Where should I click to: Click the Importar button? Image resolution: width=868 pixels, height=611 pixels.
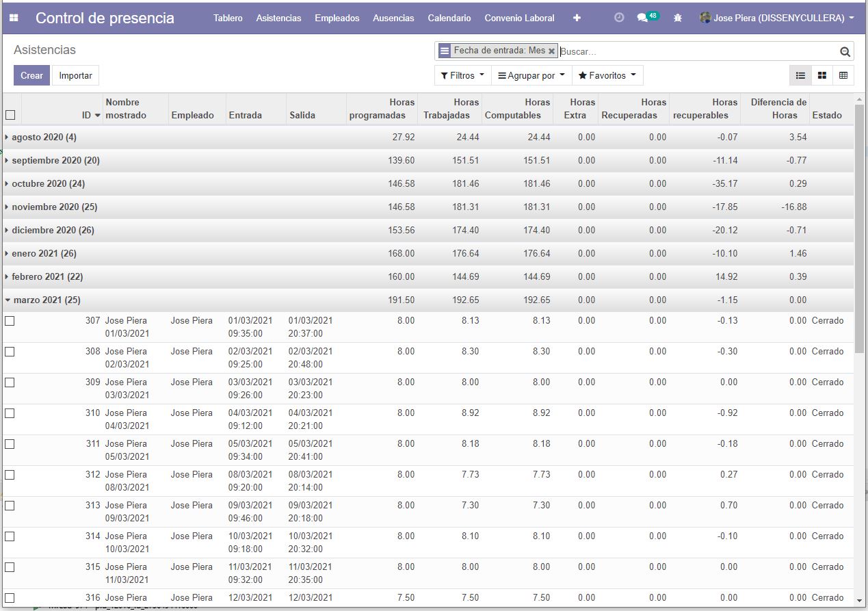(x=75, y=76)
